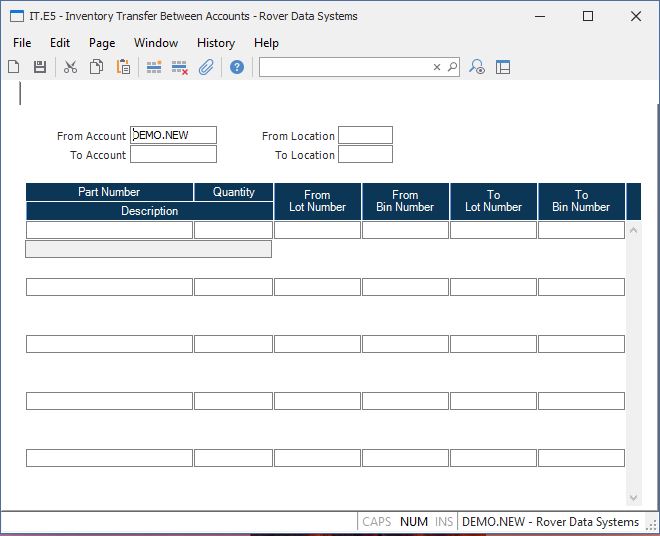Click the insert row icon
This screenshot has width=660, height=536.
tap(154, 67)
